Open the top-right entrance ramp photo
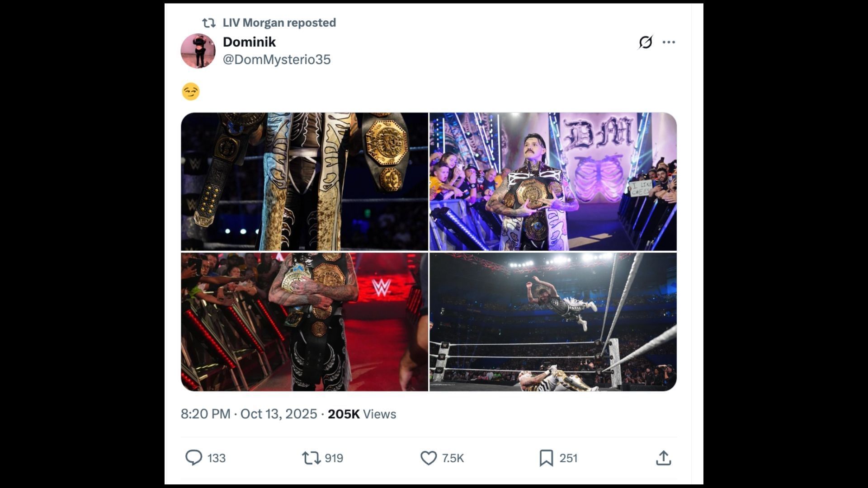Image resolution: width=868 pixels, height=488 pixels. pos(553,182)
